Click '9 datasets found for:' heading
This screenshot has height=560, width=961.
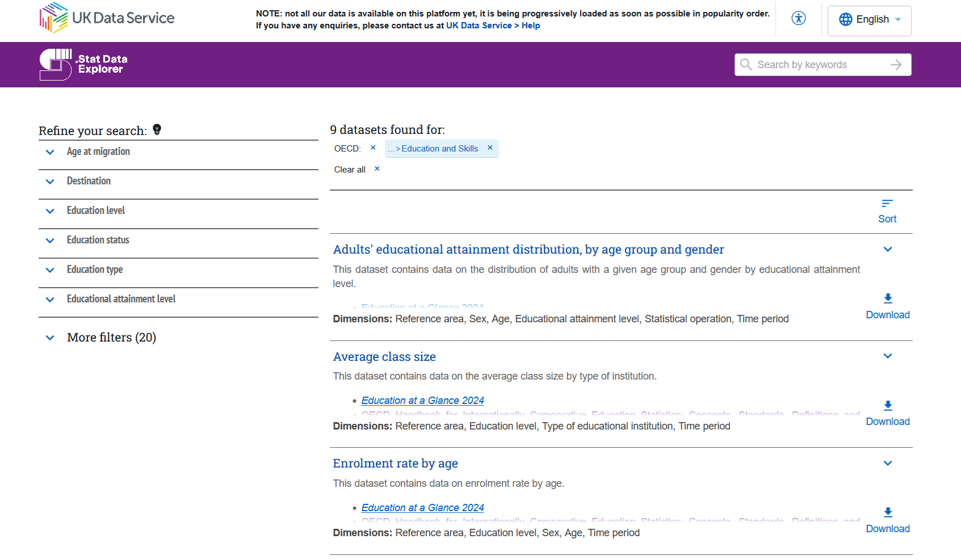388,130
